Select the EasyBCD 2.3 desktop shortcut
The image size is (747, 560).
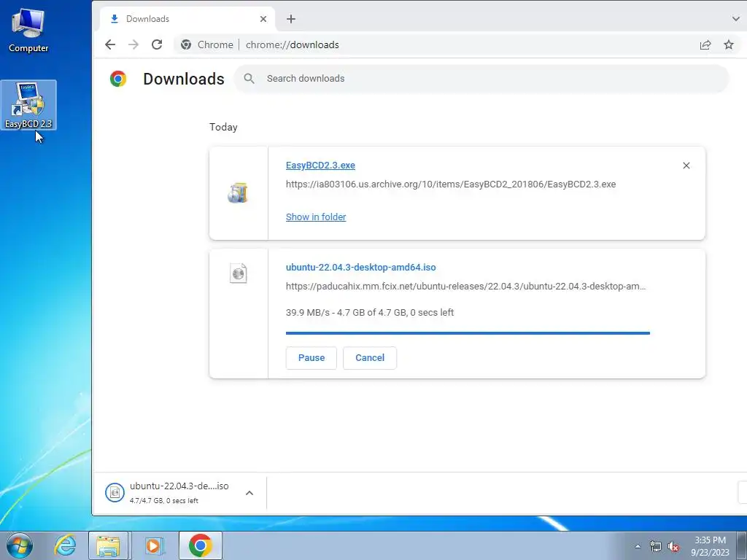click(x=28, y=105)
